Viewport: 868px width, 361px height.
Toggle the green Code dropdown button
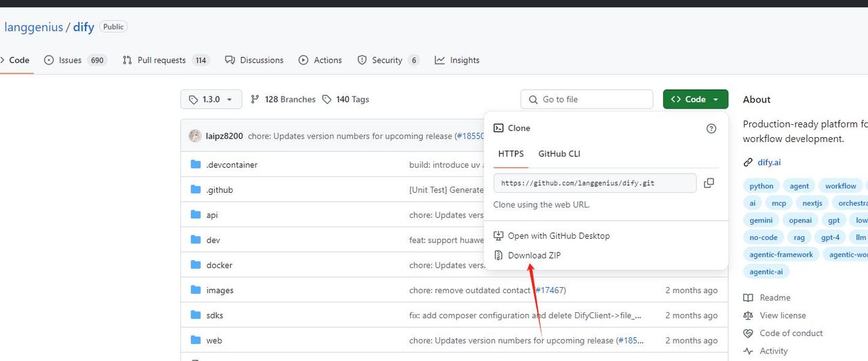click(x=696, y=99)
